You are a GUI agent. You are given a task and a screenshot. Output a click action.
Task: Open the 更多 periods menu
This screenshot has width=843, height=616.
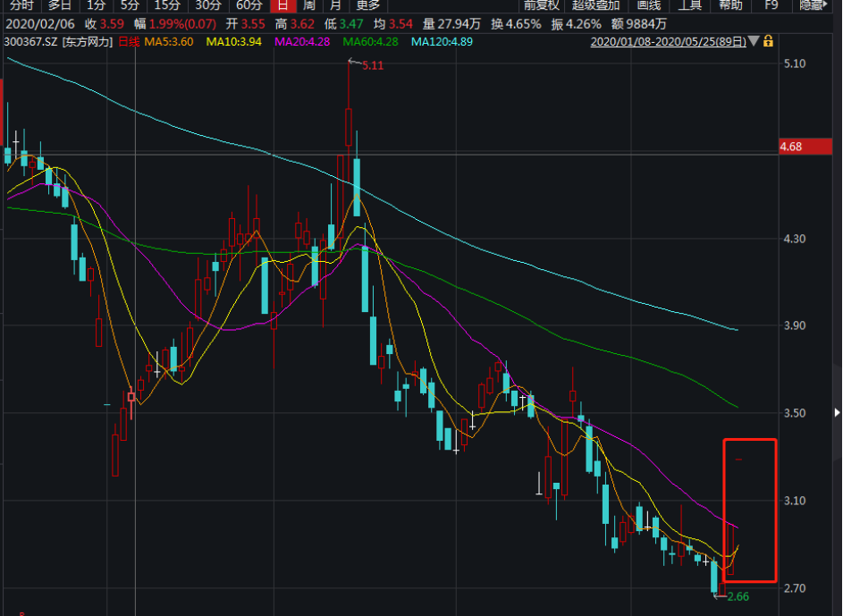pyautogui.click(x=367, y=4)
